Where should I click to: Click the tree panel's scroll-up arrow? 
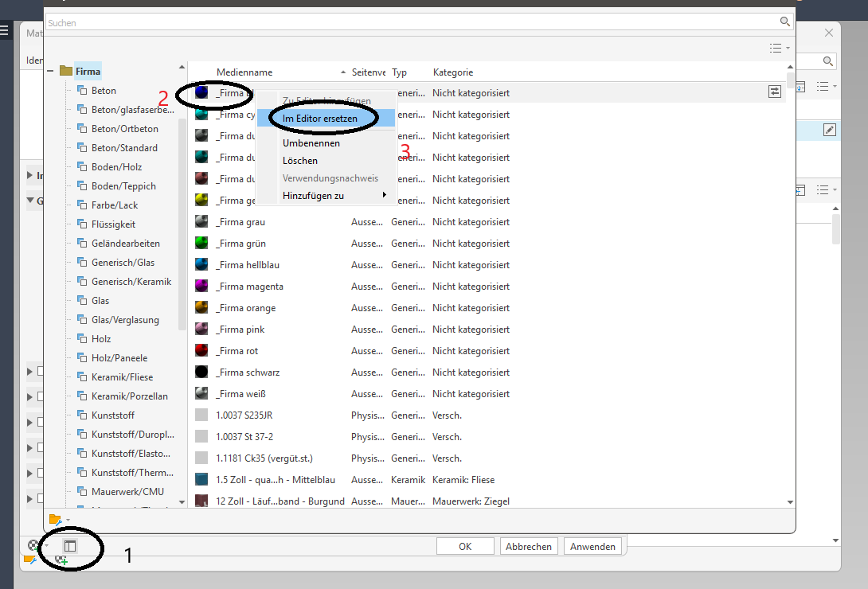(182, 67)
